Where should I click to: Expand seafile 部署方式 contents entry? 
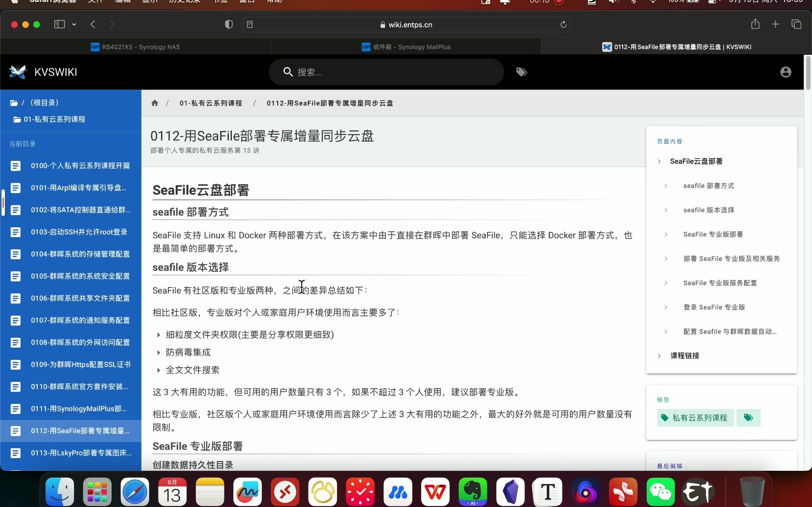666,186
